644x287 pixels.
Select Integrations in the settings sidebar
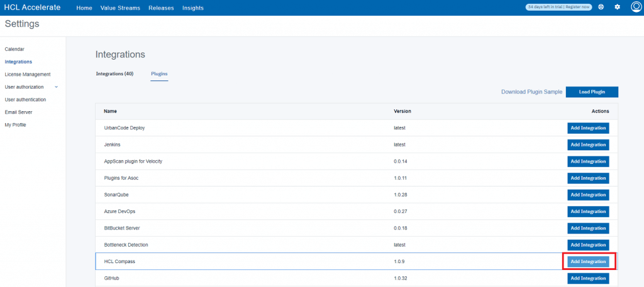tap(18, 62)
